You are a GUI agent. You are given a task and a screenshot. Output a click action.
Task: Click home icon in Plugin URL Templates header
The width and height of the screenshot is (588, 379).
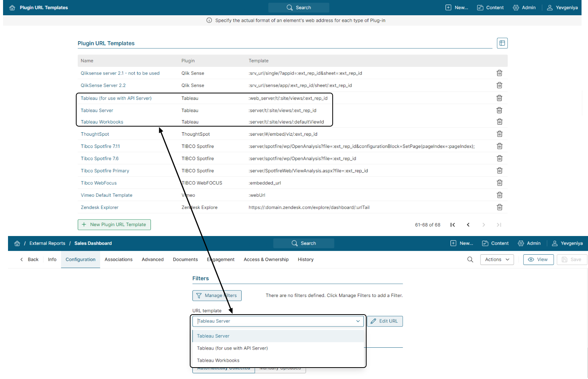pos(12,8)
